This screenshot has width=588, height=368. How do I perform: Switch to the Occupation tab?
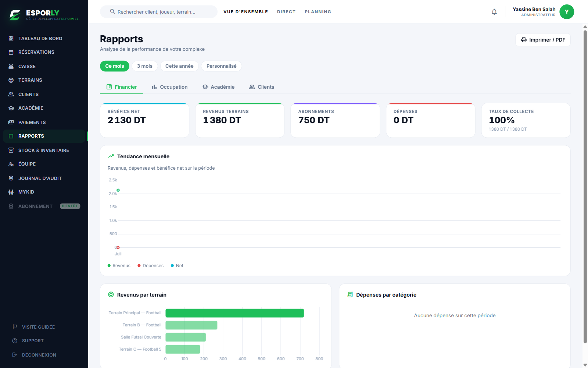[x=169, y=87]
